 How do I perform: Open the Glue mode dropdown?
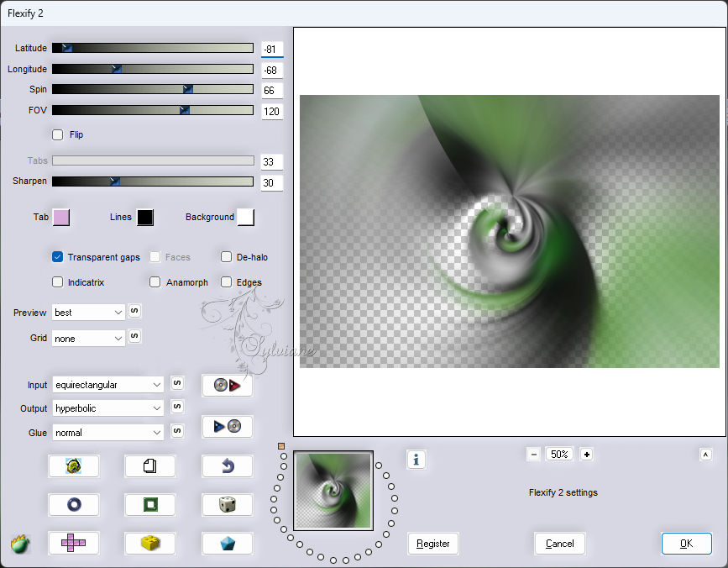pyautogui.click(x=107, y=433)
